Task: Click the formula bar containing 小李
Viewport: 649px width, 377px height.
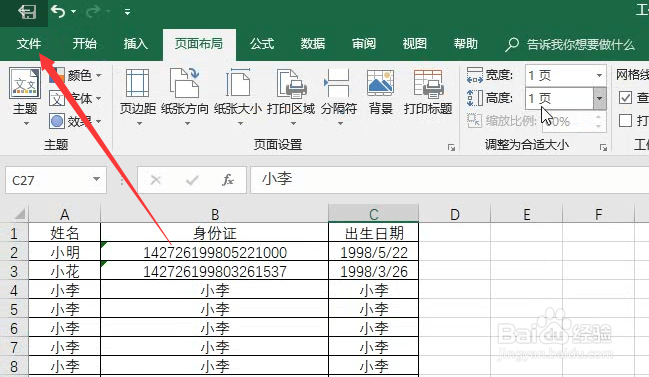Action: [x=449, y=180]
